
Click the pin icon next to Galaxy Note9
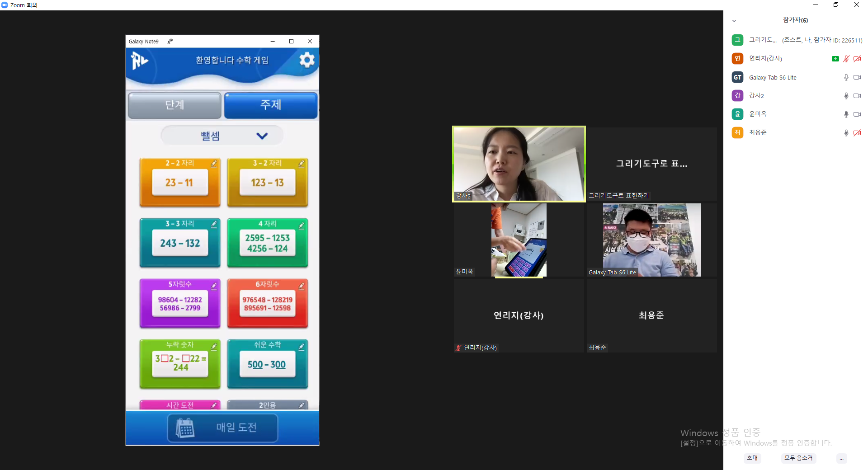pyautogui.click(x=170, y=41)
